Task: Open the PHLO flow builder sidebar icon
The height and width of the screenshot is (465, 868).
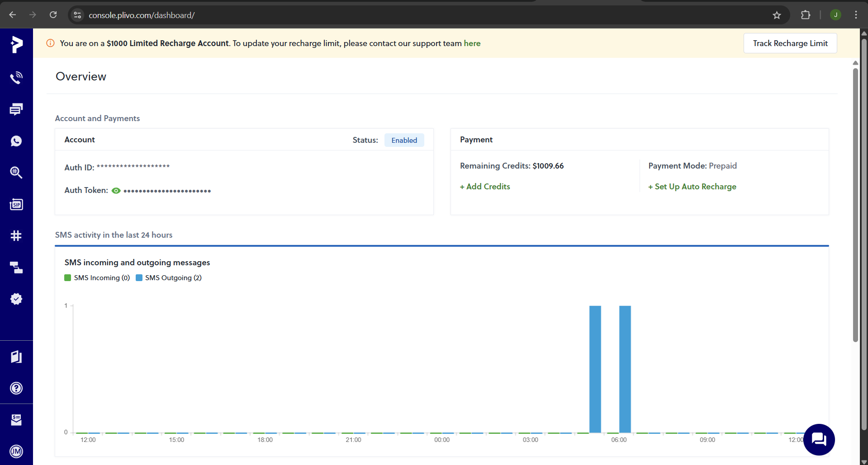Action: pos(16,268)
